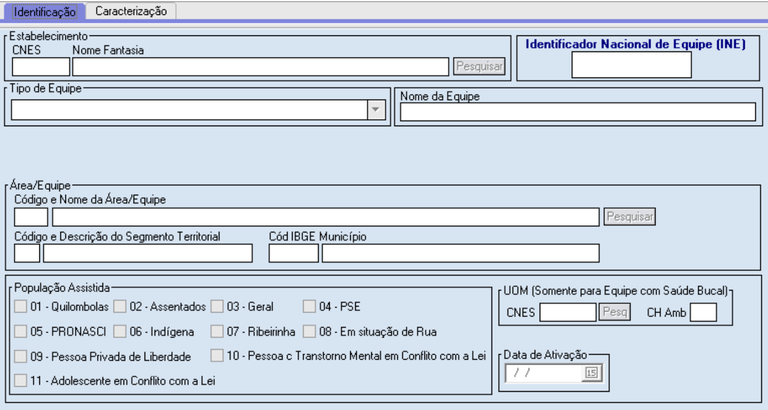Check 05 - PRONASCI checkbox

click(21, 332)
